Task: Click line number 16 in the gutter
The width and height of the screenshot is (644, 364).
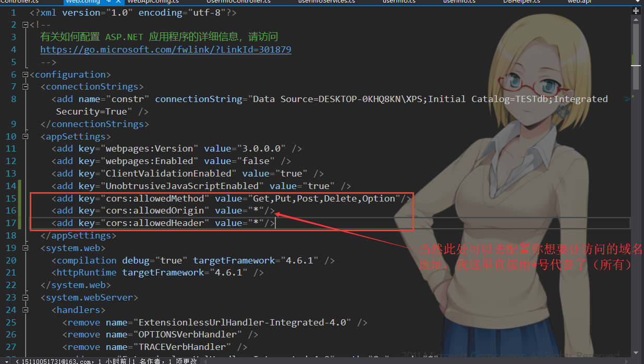Action: point(11,210)
